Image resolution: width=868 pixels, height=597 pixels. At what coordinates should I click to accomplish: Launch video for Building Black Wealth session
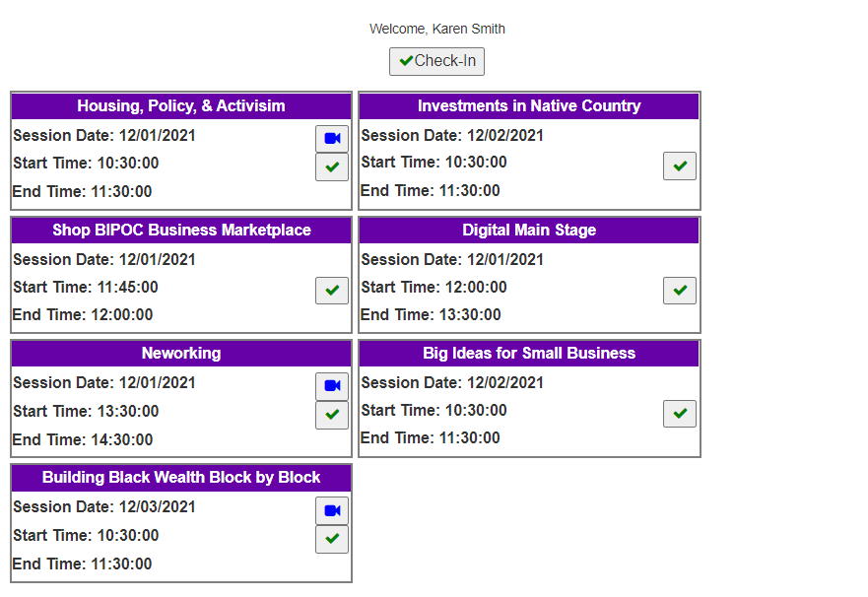(332, 510)
